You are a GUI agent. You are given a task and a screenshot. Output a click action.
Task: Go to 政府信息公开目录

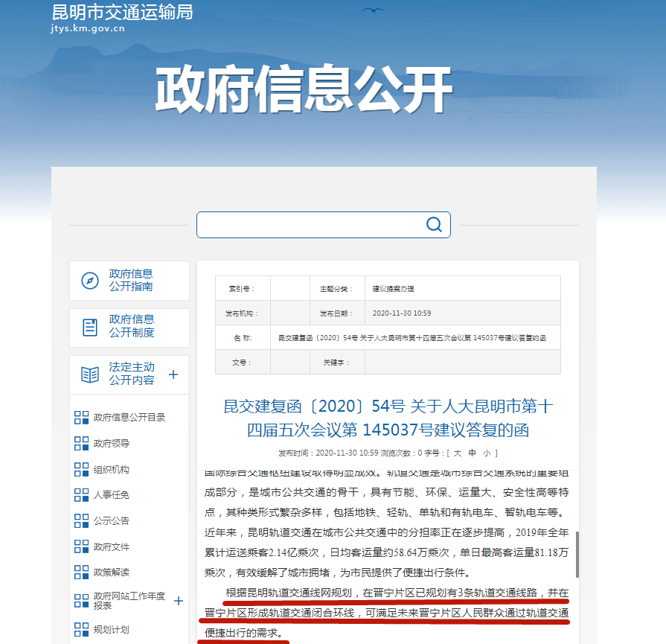(x=129, y=418)
